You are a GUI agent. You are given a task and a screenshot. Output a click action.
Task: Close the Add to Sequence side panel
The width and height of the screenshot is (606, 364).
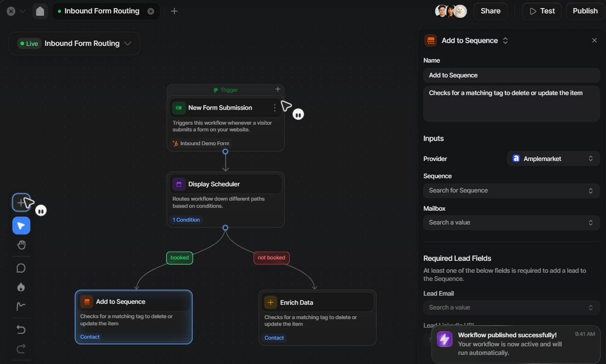(595, 41)
